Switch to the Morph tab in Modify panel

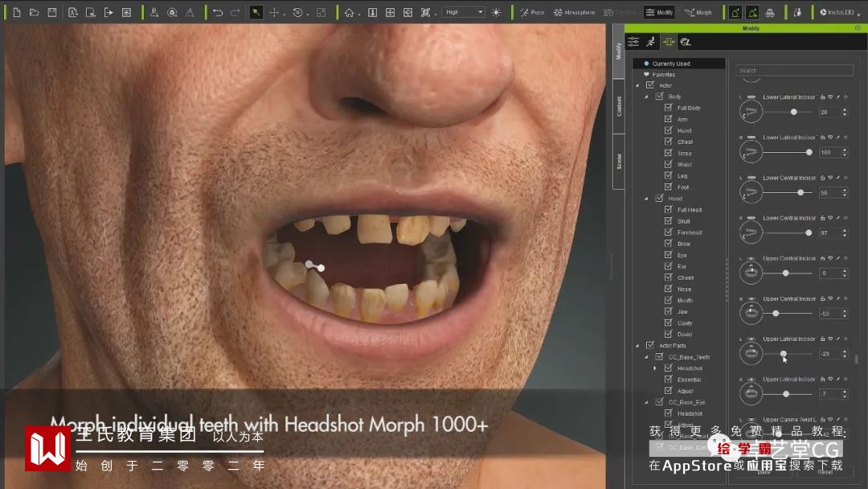point(669,42)
